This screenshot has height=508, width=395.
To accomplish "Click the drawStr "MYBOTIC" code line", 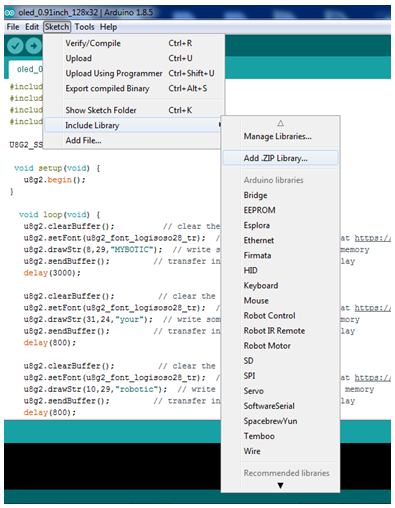I will [x=93, y=250].
